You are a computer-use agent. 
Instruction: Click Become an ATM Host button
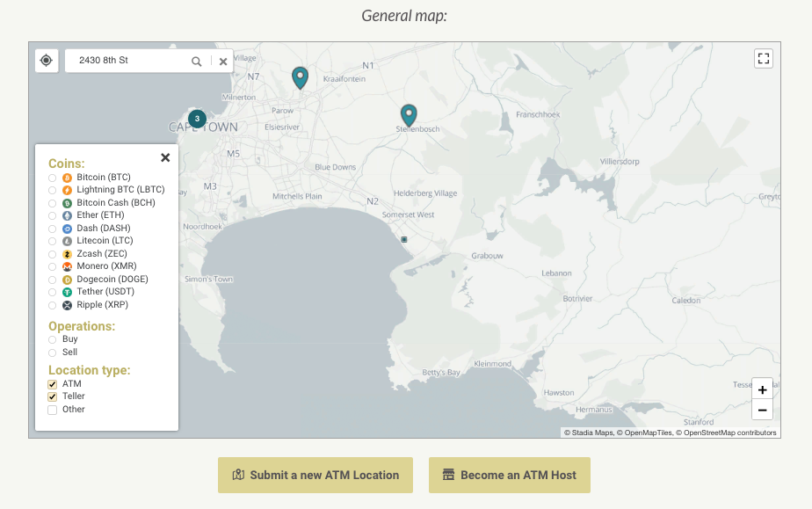tap(510, 475)
